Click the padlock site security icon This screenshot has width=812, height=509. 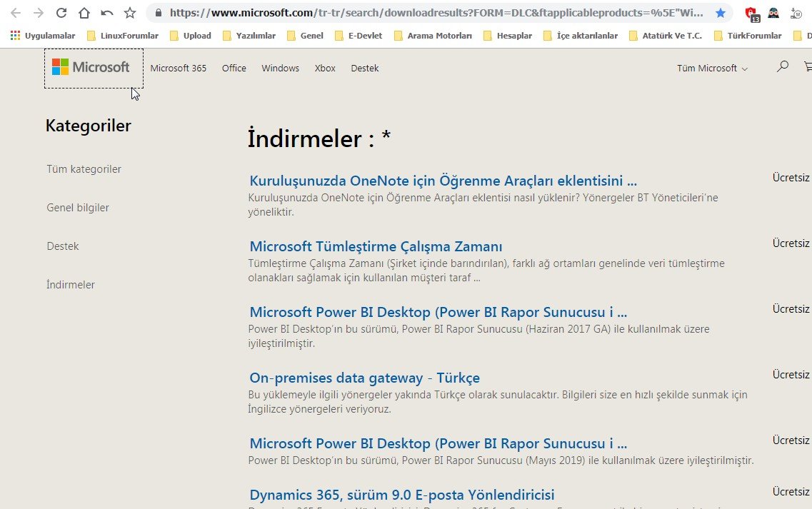(159, 13)
